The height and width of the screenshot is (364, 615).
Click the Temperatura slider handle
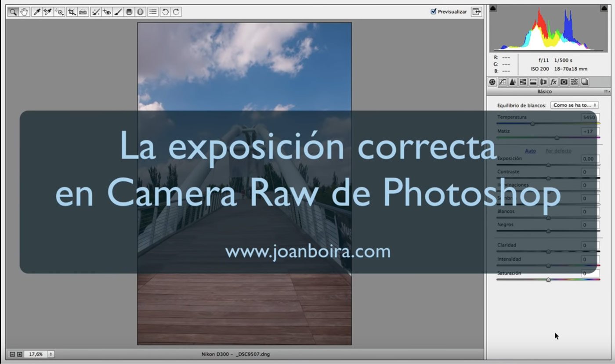point(533,123)
